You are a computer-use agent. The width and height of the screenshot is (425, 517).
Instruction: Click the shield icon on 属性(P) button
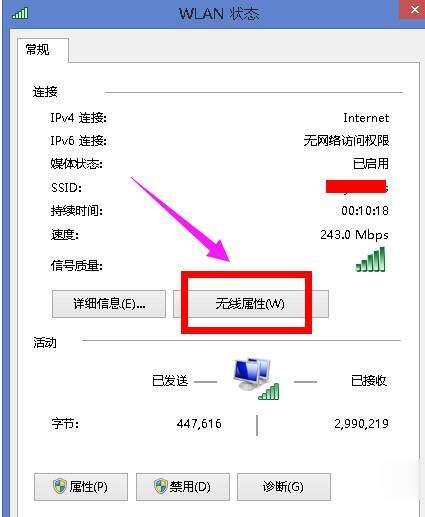click(x=60, y=486)
